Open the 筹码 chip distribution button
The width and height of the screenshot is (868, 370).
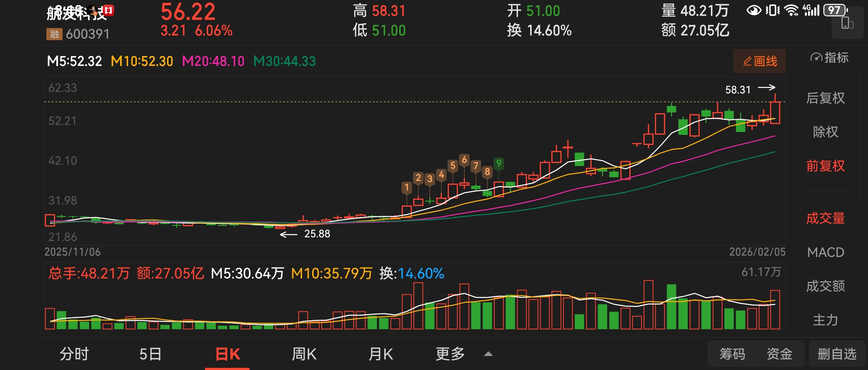[732, 354]
